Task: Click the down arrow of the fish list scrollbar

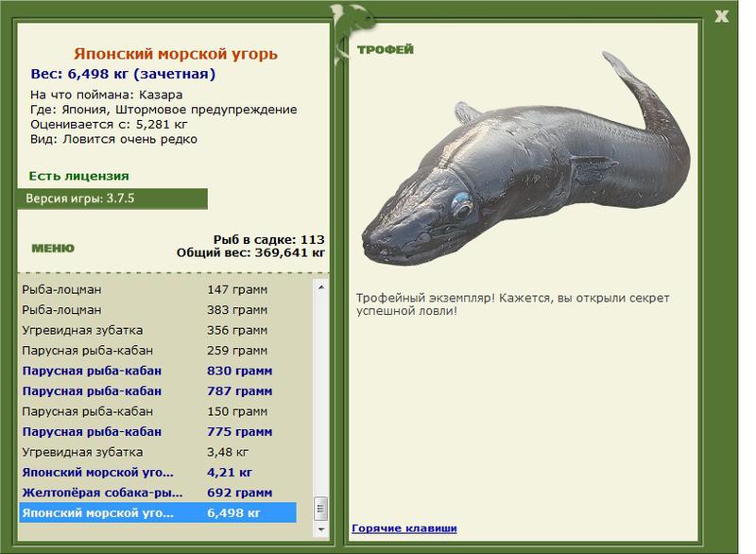Action: pyautogui.click(x=321, y=529)
